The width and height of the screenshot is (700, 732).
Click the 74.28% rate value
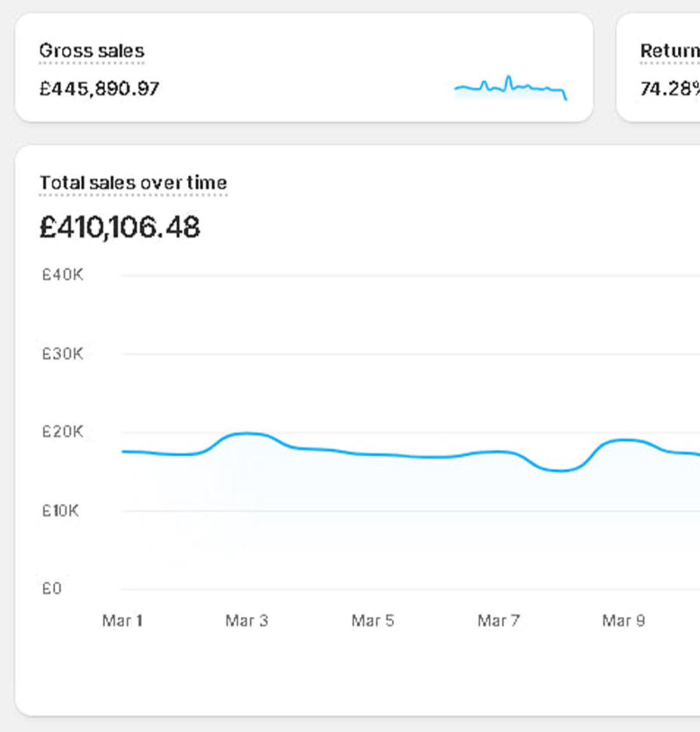(x=669, y=89)
